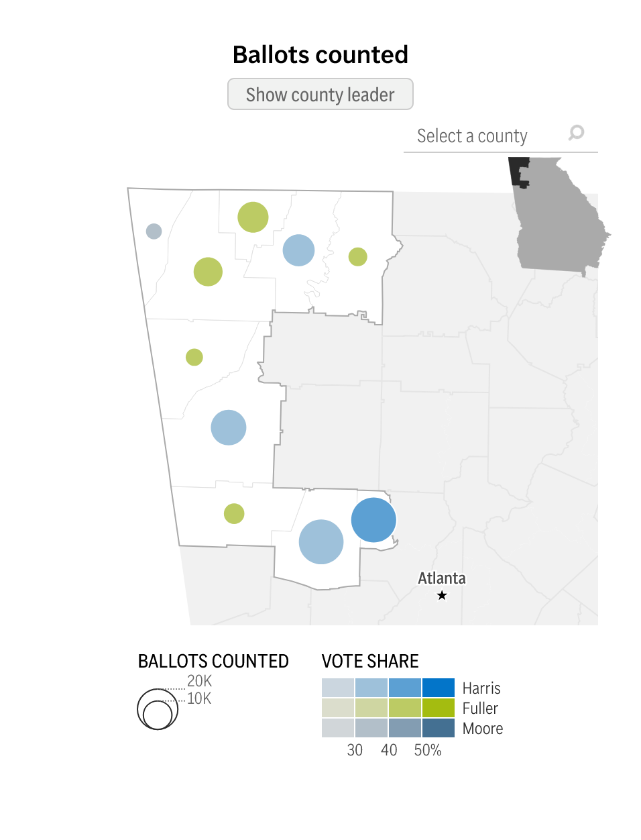641x840 pixels.
Task: Click the Atlanta city label
Action: (x=442, y=578)
